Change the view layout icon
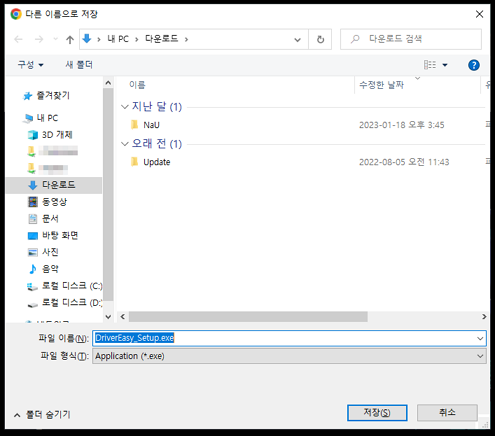Image resolution: width=495 pixels, height=436 pixels. (x=430, y=65)
